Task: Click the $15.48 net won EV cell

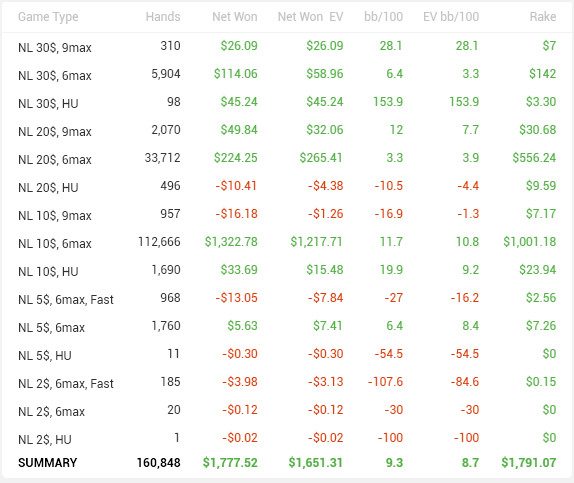Action: [325, 270]
